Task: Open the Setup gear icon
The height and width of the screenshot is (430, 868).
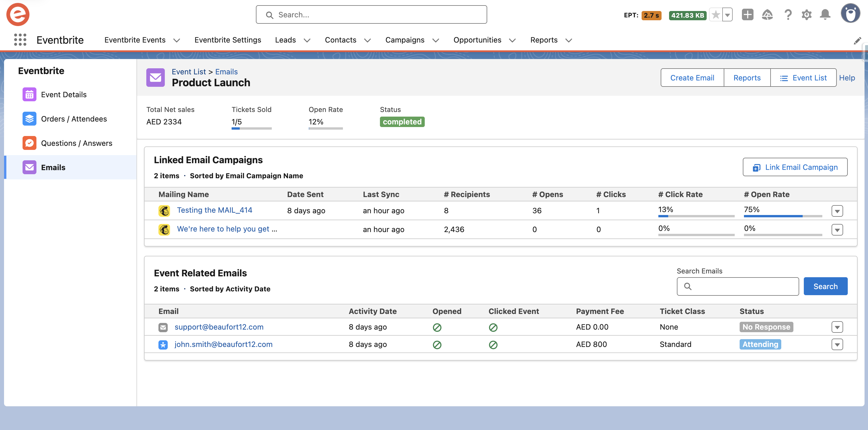Action: (x=807, y=14)
